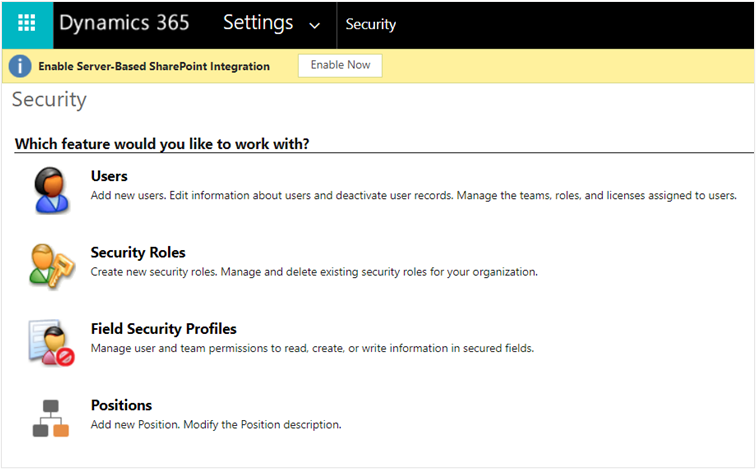Click 'Enable Server-Based SharePoint Integration' text
The width and height of the screenshot is (756, 469).
coord(154,66)
